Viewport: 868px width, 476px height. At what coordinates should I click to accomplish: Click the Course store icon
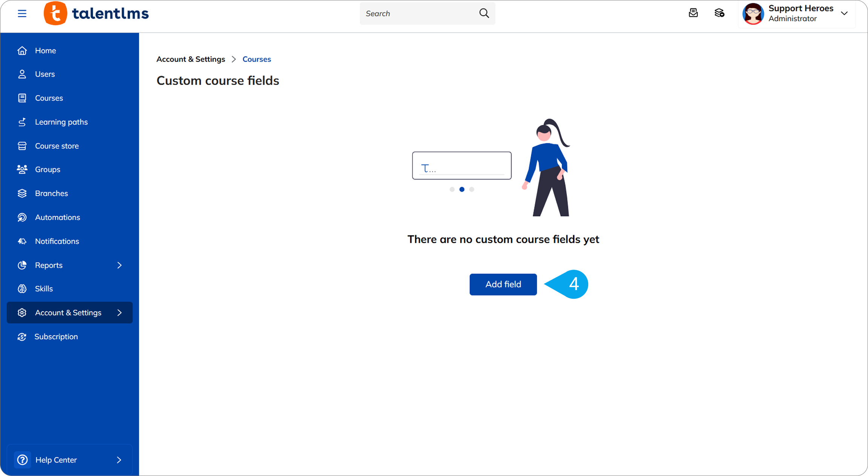pyautogui.click(x=22, y=146)
